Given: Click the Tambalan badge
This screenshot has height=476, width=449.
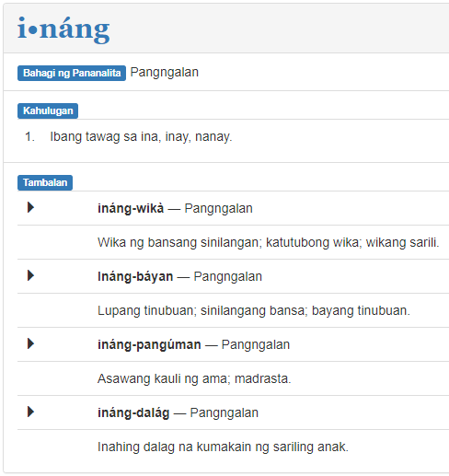Looking at the screenshot, I should coord(45,182).
